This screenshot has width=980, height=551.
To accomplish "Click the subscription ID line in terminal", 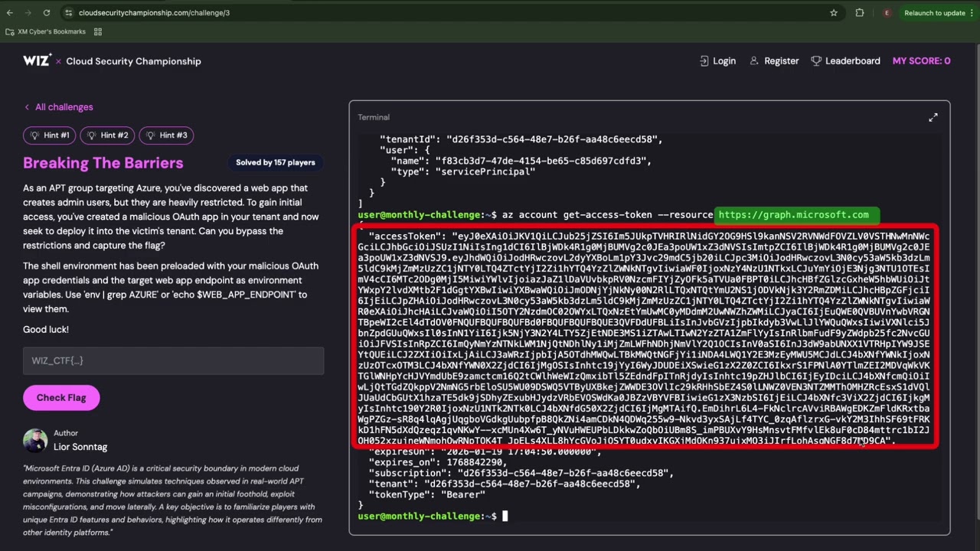I will 521,474.
